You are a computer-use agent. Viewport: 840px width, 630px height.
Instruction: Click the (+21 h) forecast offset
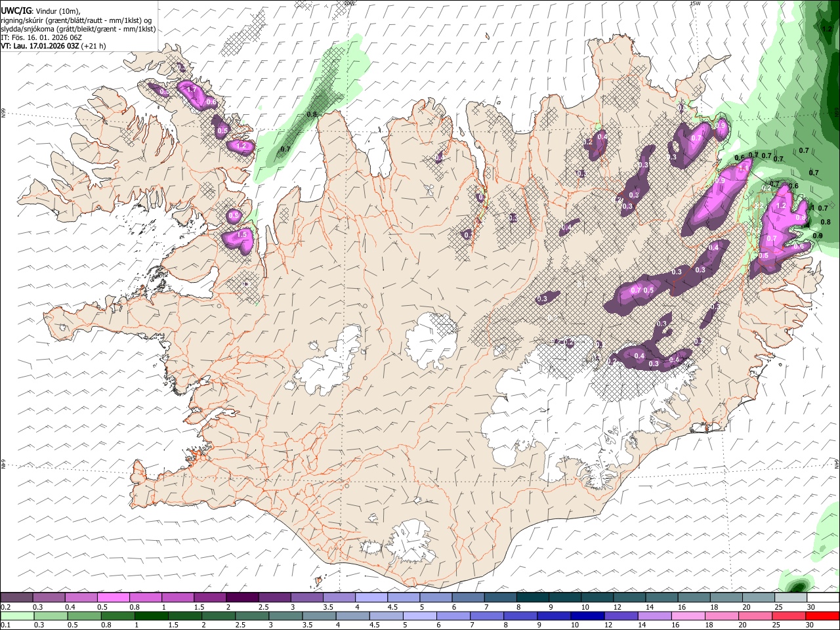coord(93,46)
